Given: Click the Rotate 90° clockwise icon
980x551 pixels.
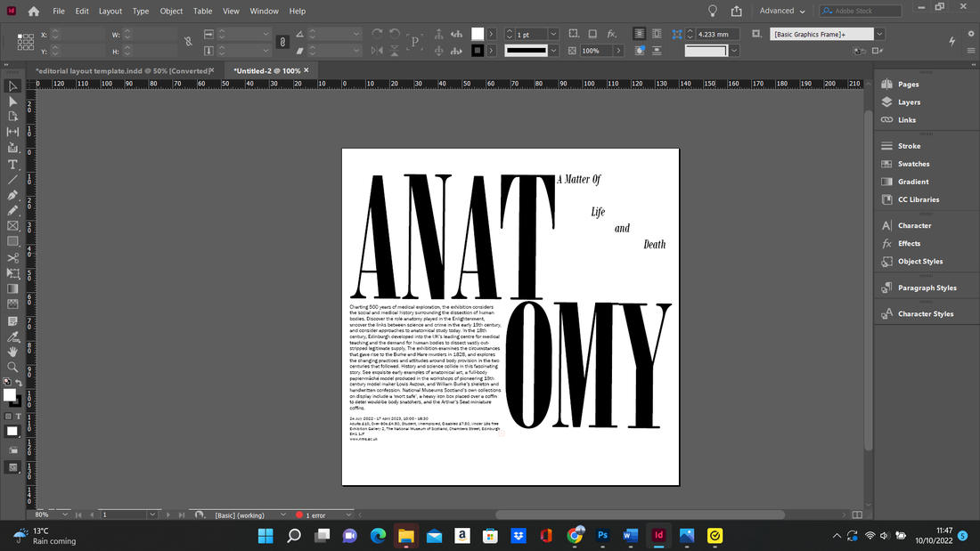Looking at the screenshot, I should [377, 34].
